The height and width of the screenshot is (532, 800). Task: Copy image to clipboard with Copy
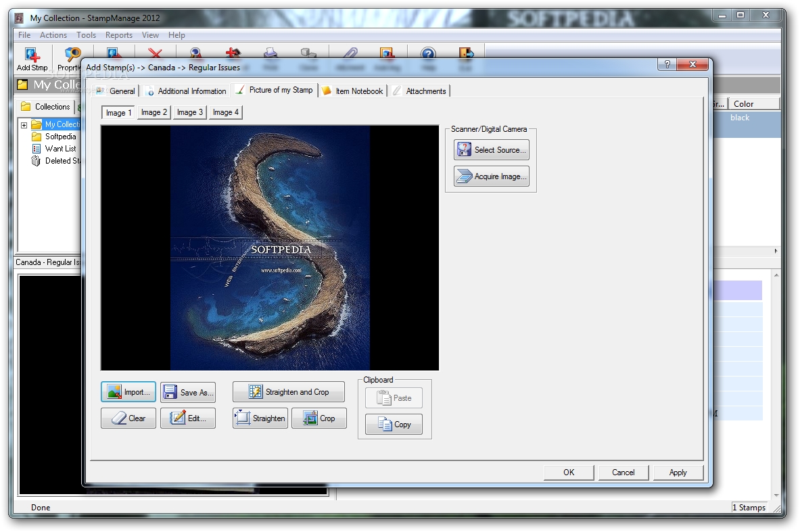coord(394,424)
